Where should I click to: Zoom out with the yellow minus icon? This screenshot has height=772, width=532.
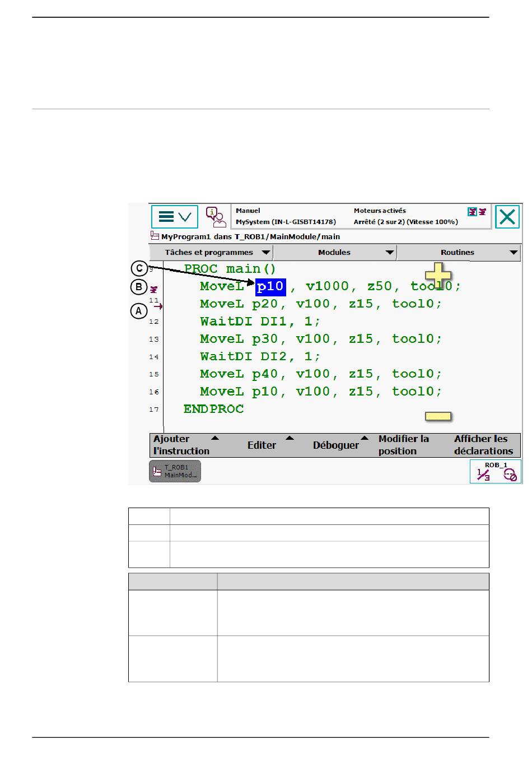tap(438, 416)
